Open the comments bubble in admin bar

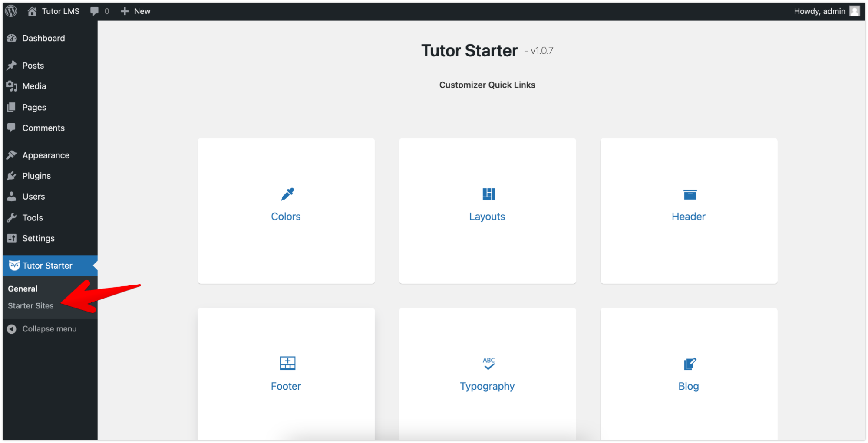(94, 11)
